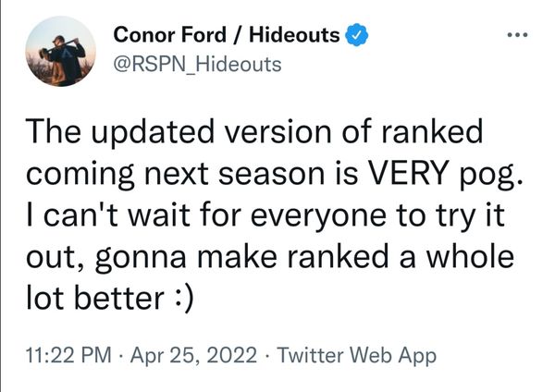Click the person holding a club in the avatar
This screenshot has height=392, width=555.
[x=64, y=60]
